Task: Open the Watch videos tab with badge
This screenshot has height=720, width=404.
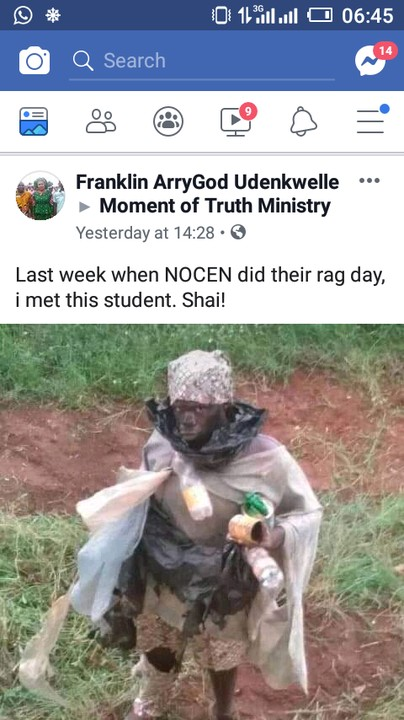Action: pos(238,120)
